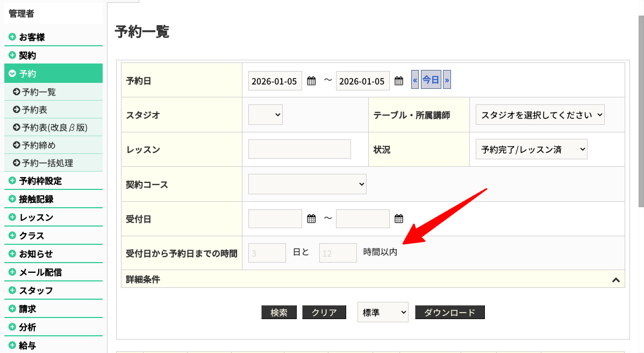Image resolution: width=644 pixels, height=353 pixels.
Task: Open the 状況 status dropdown
Action: pos(531,150)
